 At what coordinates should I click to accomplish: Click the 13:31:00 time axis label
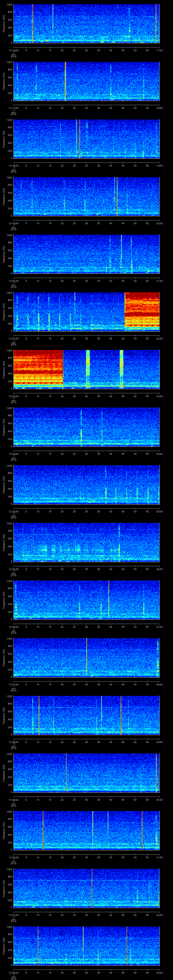click(x=14, y=915)
